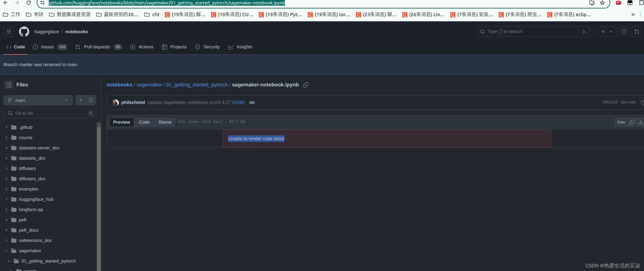Switch to the Blame file view
644x271 pixels.
[165, 122]
